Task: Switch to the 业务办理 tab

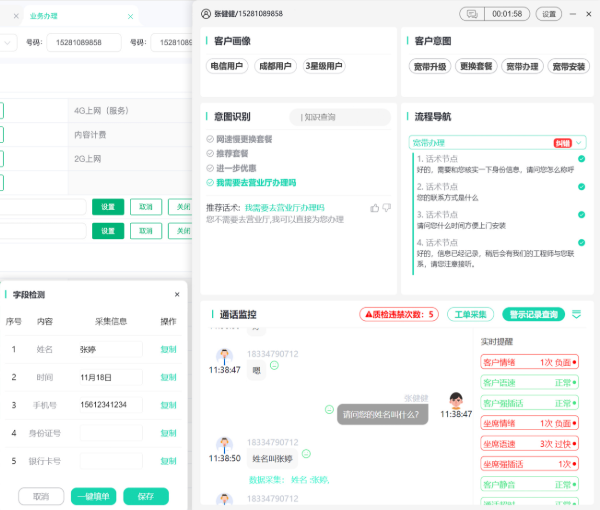Action: (x=45, y=16)
